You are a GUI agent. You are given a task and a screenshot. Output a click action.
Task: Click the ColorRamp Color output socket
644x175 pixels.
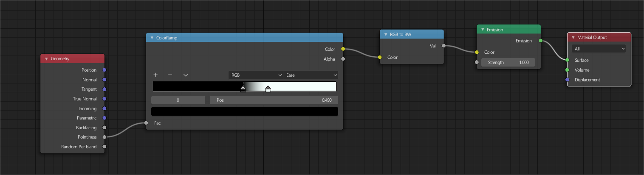[x=343, y=49]
